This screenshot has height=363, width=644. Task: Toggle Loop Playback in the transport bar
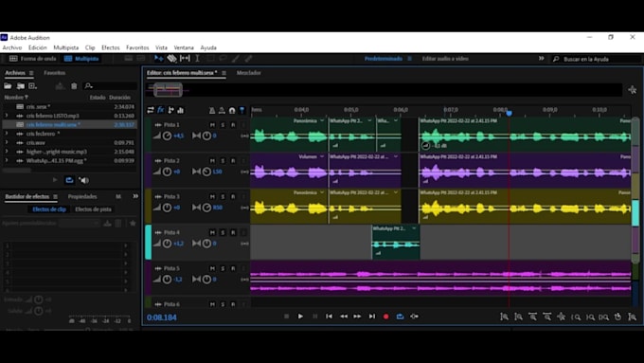(400, 317)
